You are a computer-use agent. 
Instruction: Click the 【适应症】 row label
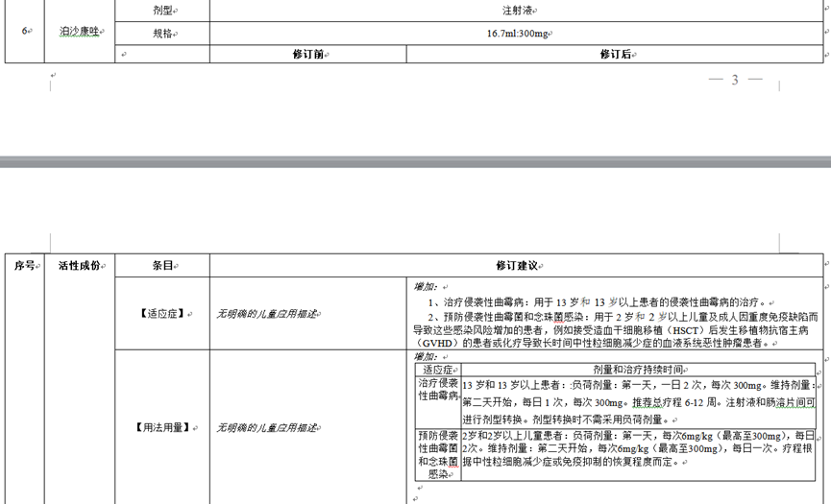tap(162, 314)
